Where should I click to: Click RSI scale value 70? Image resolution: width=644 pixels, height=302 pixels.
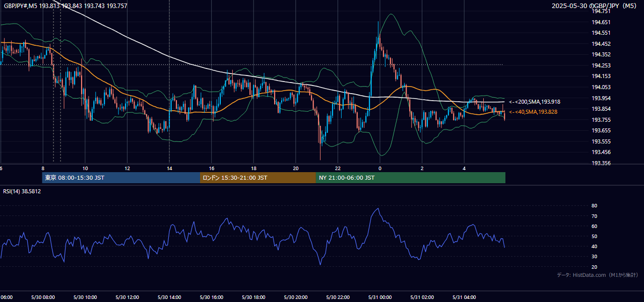tap(594, 216)
